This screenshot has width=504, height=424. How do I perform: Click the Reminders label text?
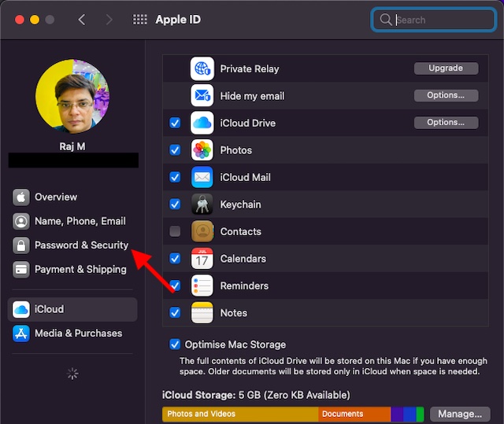point(244,286)
